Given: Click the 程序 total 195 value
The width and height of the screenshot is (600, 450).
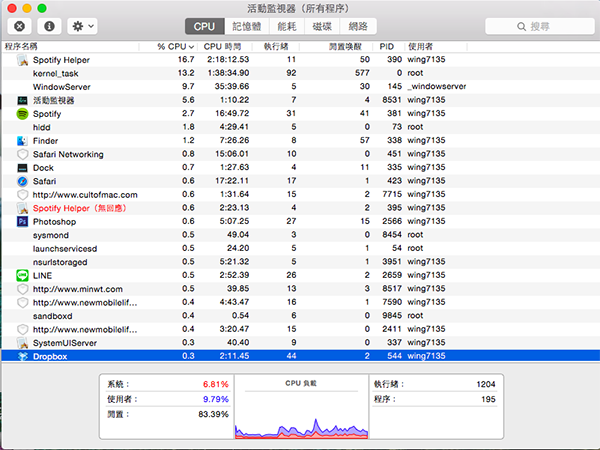Looking at the screenshot, I should [488, 399].
